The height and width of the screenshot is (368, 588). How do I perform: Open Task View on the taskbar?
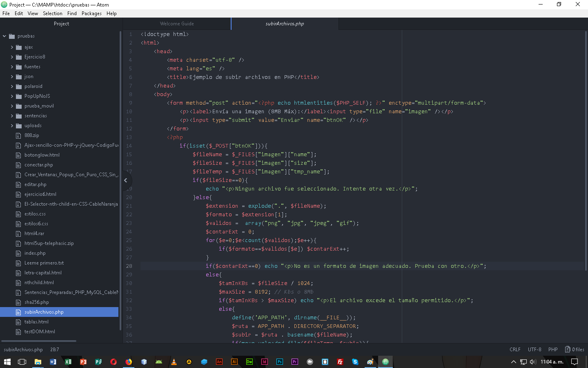22,361
